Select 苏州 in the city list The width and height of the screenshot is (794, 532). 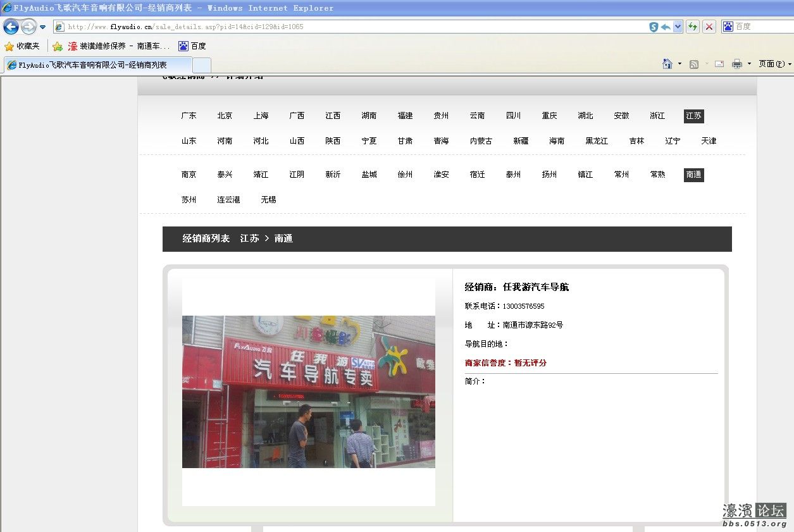click(189, 200)
